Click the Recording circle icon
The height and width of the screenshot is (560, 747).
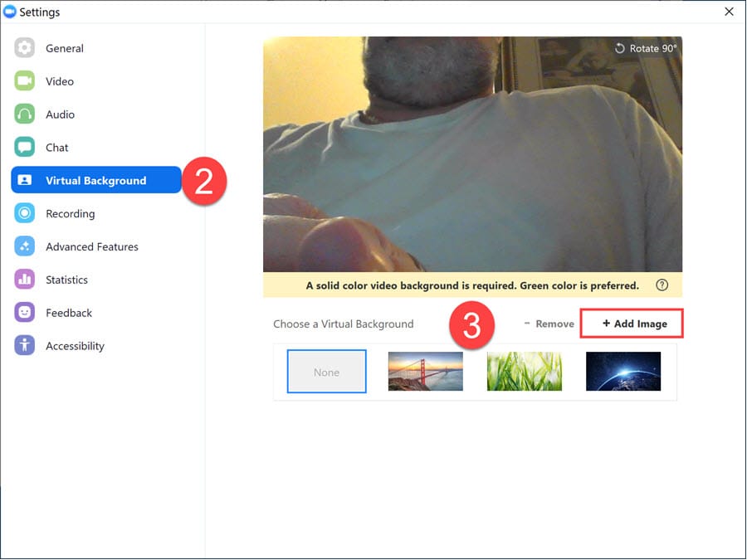(25, 214)
